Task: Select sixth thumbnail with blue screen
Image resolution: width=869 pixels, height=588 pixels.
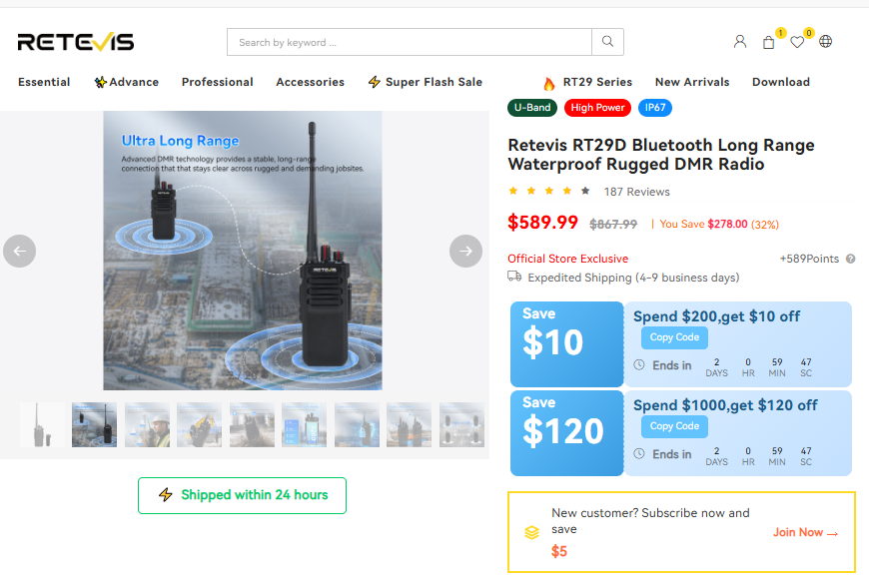Action: pyautogui.click(x=305, y=424)
